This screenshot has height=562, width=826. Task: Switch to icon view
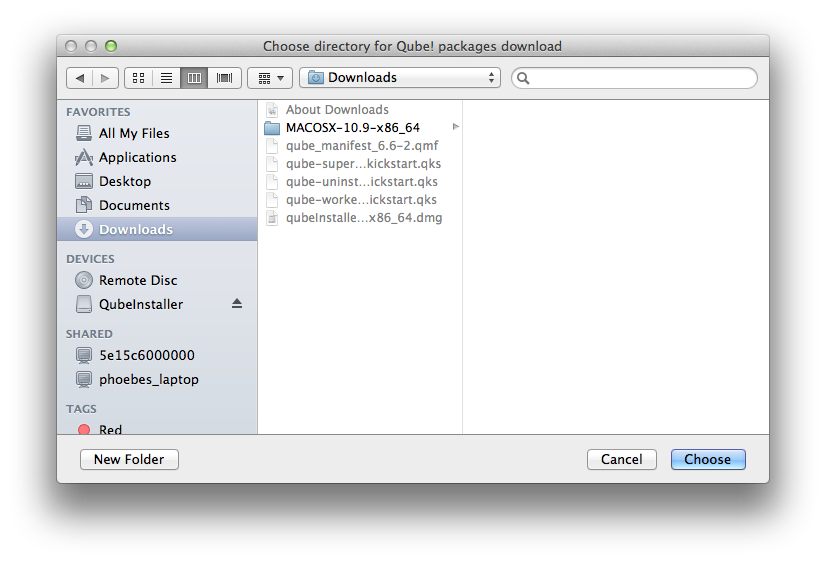coord(139,78)
